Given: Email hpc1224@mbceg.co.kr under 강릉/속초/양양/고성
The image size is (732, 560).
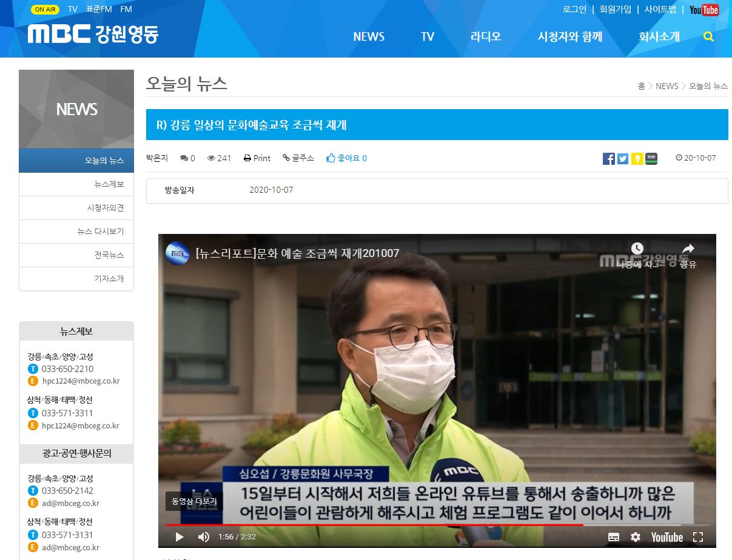Looking at the screenshot, I should click(81, 381).
